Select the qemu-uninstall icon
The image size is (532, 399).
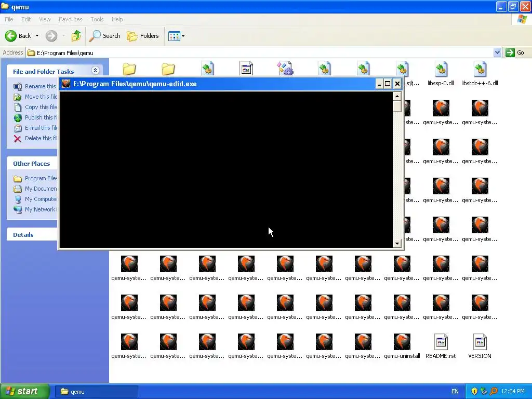(x=402, y=342)
